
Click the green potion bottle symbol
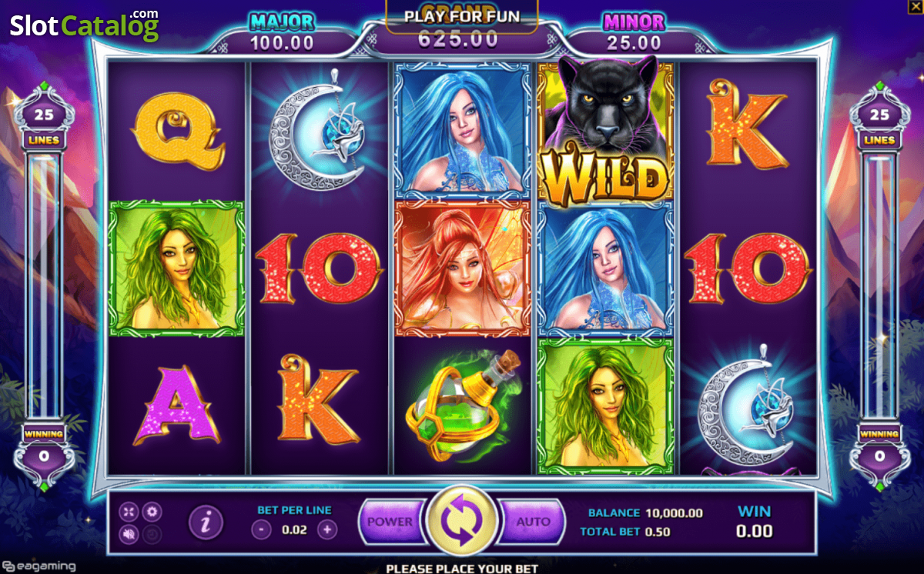[463, 405]
